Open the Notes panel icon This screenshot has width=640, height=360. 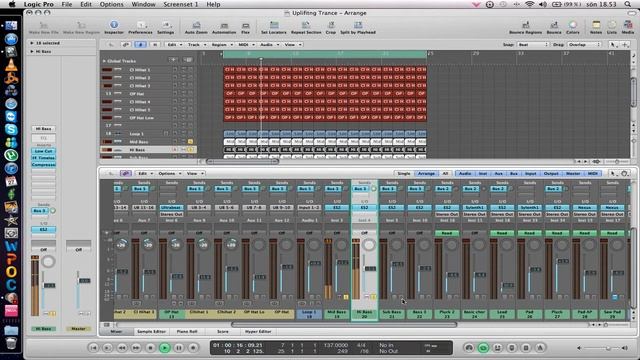coord(596,27)
